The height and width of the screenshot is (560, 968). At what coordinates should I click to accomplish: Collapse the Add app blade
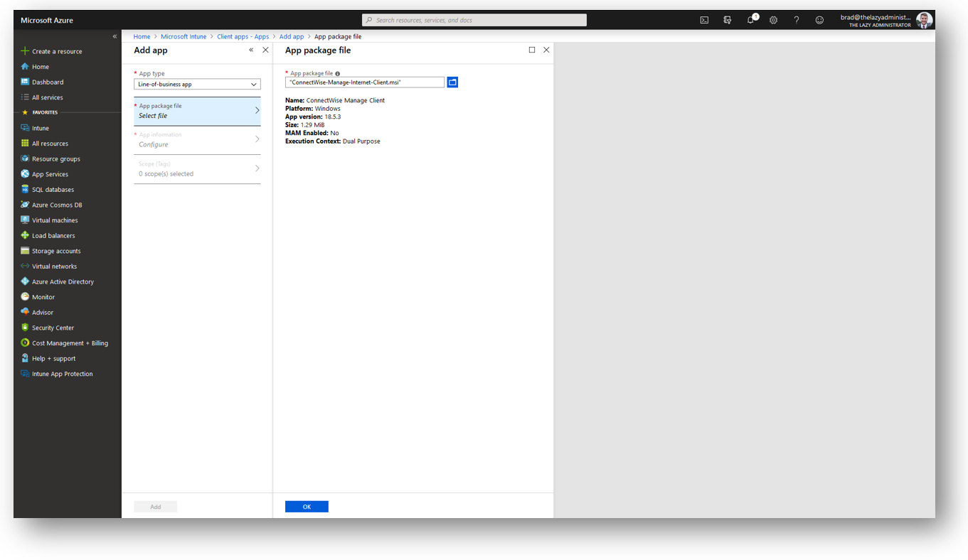pyautogui.click(x=251, y=50)
